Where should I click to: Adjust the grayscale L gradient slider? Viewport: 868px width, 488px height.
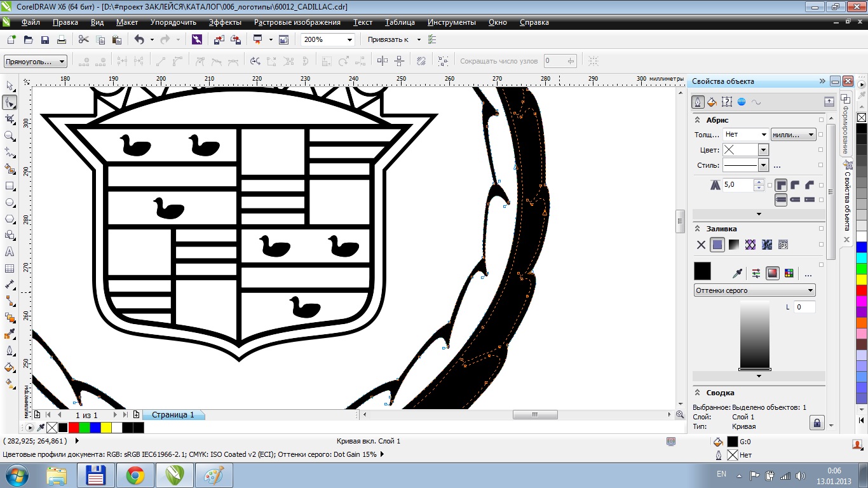(x=755, y=334)
